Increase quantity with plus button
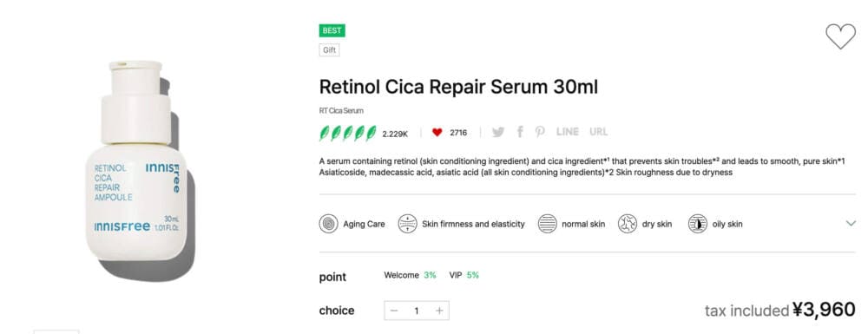 coord(439,311)
